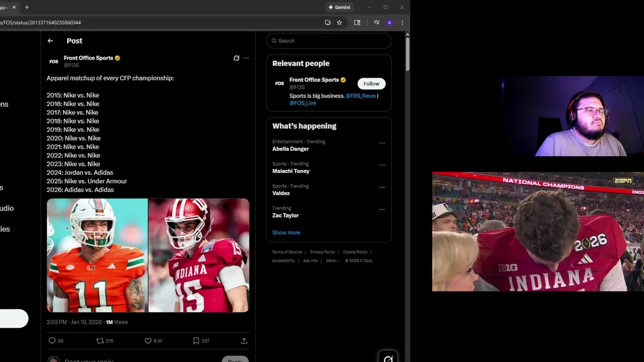Open the media control icon in the browser toolbar
The width and height of the screenshot is (644, 362).
[x=376, y=23]
